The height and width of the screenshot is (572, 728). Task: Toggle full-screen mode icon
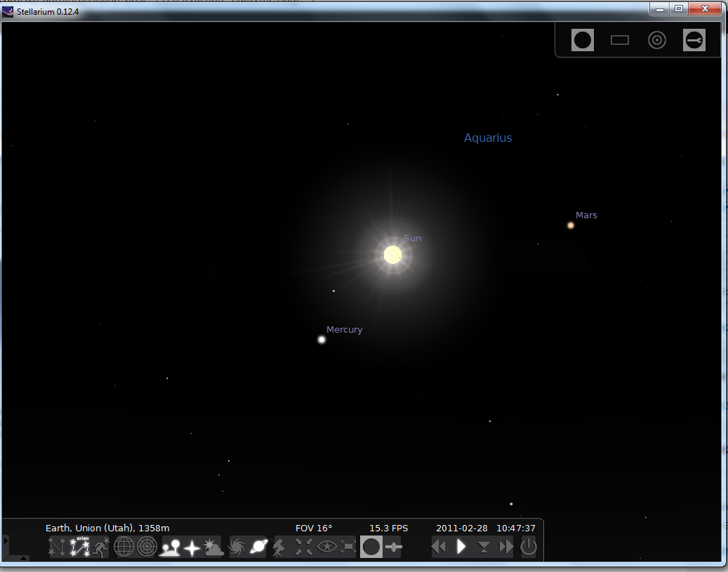click(349, 547)
